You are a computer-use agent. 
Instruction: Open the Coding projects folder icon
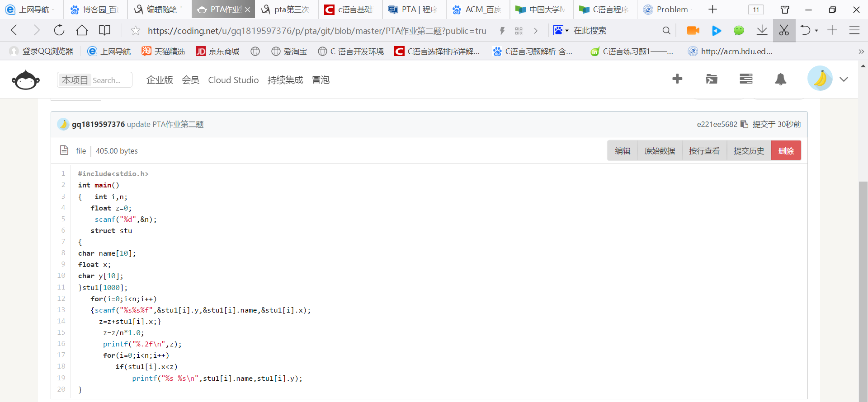click(x=712, y=79)
